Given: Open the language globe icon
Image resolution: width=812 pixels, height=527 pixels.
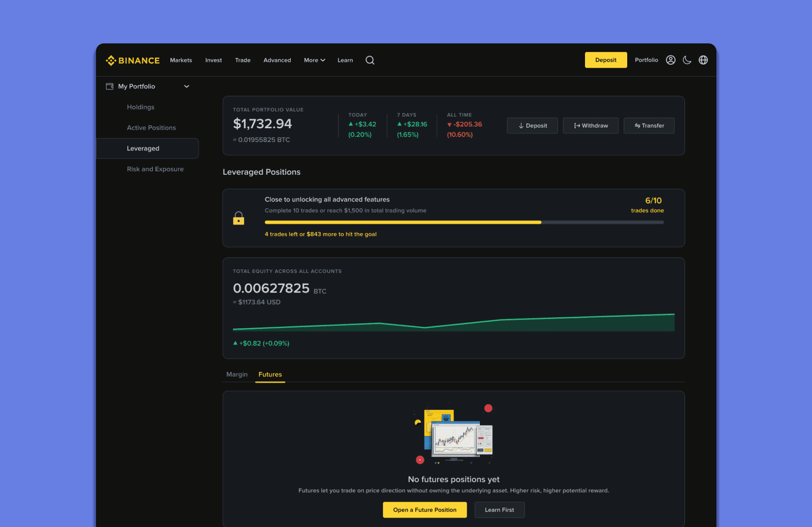Looking at the screenshot, I should [703, 60].
